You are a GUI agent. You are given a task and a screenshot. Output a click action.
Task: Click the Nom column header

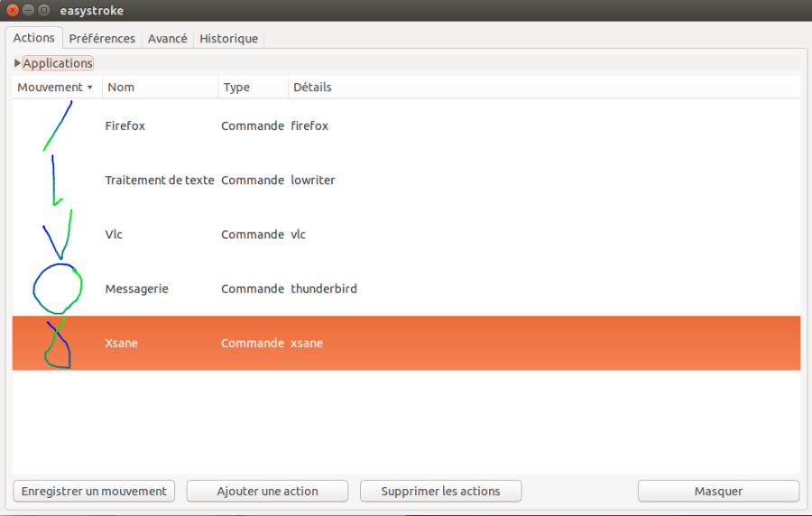(x=161, y=87)
